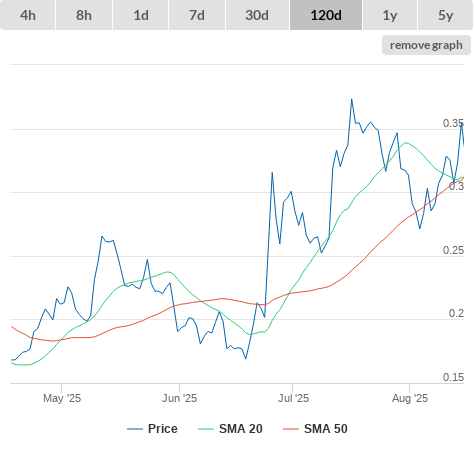The width and height of the screenshot is (474, 455).
Task: Click the Jun '25 axis label
Action: pyautogui.click(x=179, y=398)
